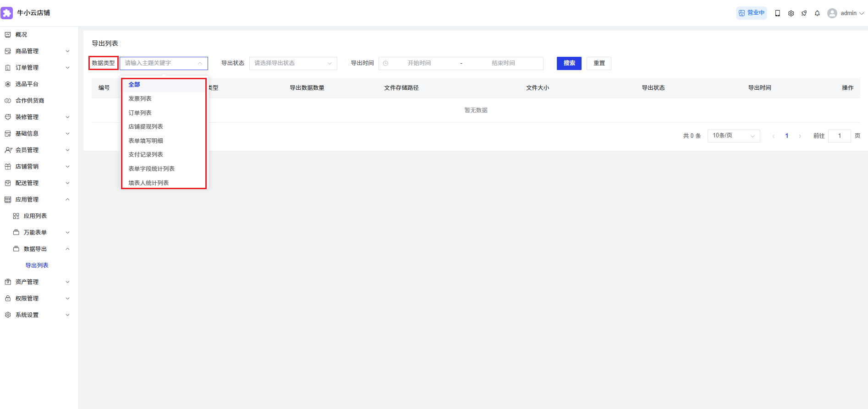Click the rocket icon in top bar
This screenshot has width=868, height=409.
[x=804, y=13]
